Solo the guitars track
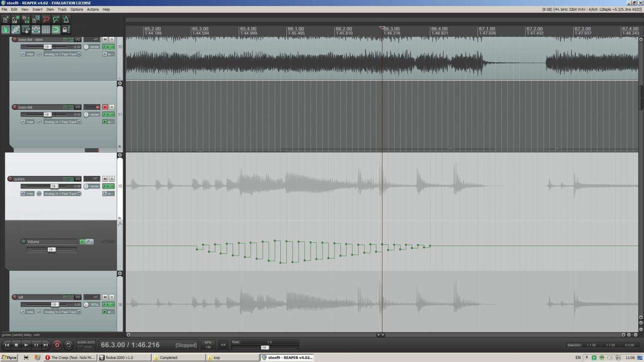 pos(112,179)
